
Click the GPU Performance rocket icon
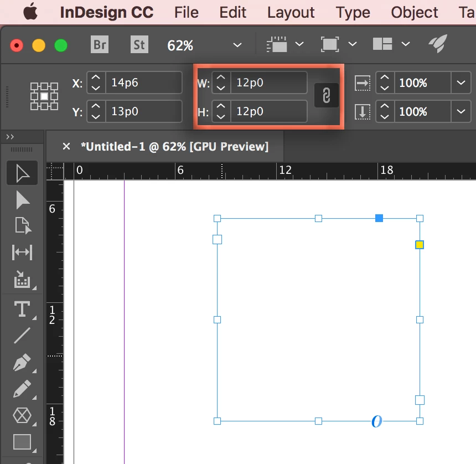[x=438, y=43]
